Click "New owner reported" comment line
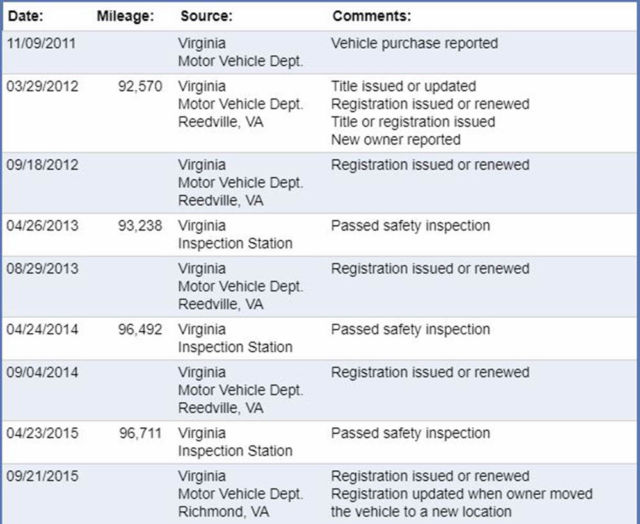The image size is (640, 524). point(395,140)
